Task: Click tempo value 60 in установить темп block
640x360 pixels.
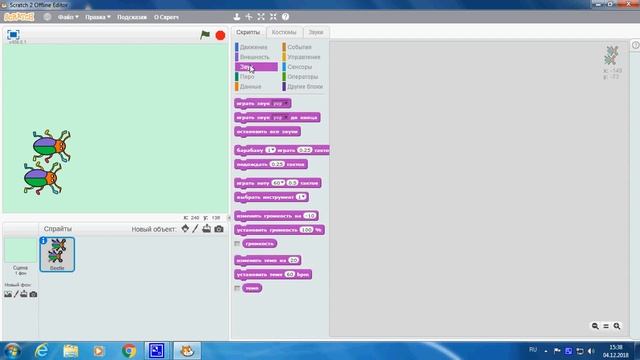Action: click(290, 275)
